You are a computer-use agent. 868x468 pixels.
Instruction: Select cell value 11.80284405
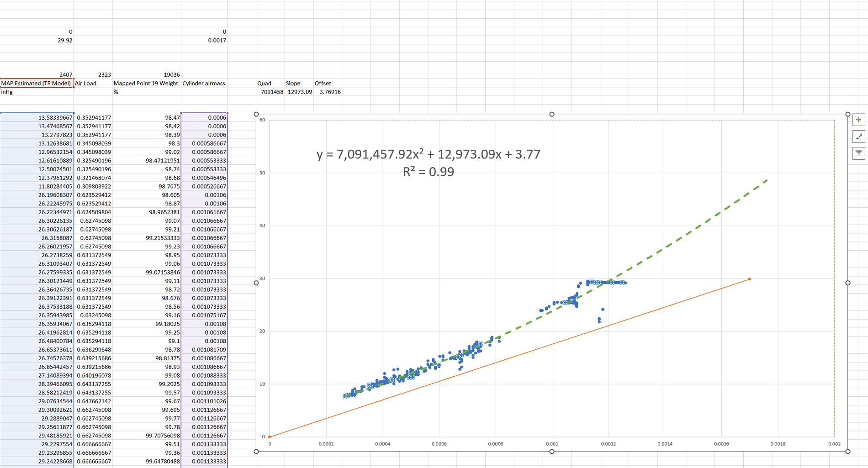tap(37, 186)
